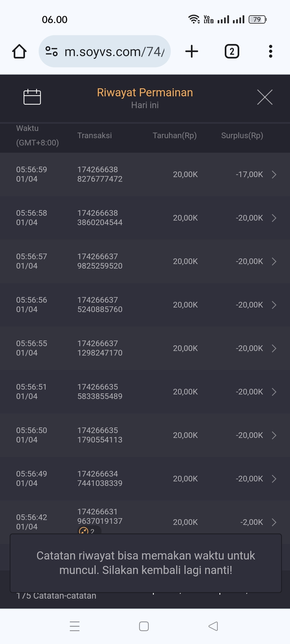The image size is (290, 644).
Task: Expand details for the 05:56:59 transaction
Action: [274, 174]
